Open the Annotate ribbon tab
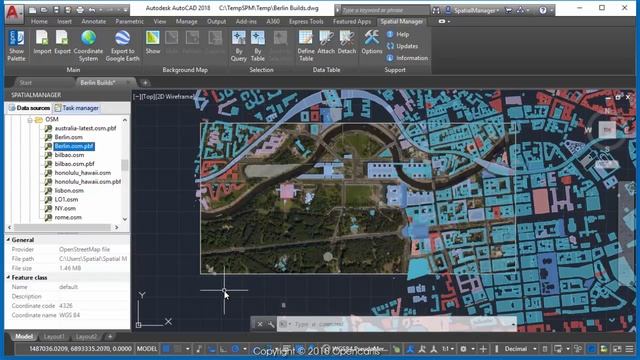The height and width of the screenshot is (360, 640). (93, 21)
